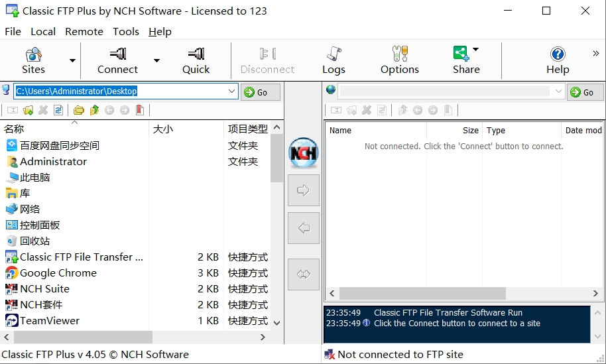Screen dimensions: 606x364
Task: Click local horizontal scrollbar right arrow
Action: [x=263, y=337]
